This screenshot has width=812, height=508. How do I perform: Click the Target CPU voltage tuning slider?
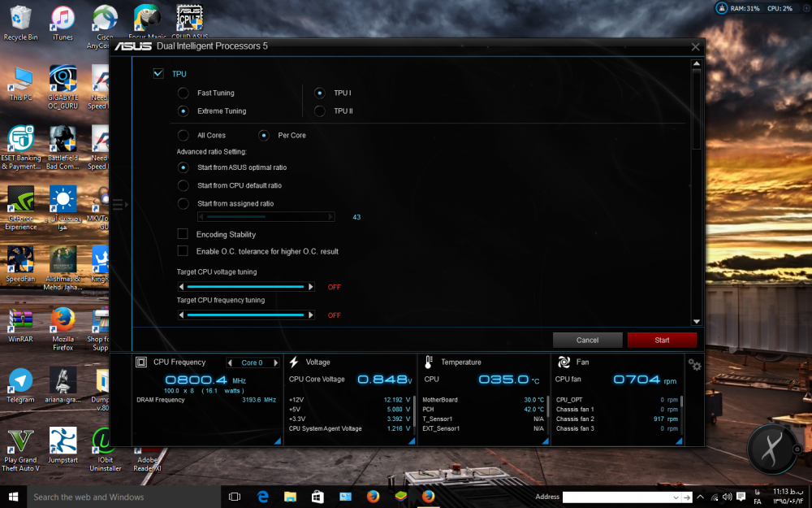245,287
